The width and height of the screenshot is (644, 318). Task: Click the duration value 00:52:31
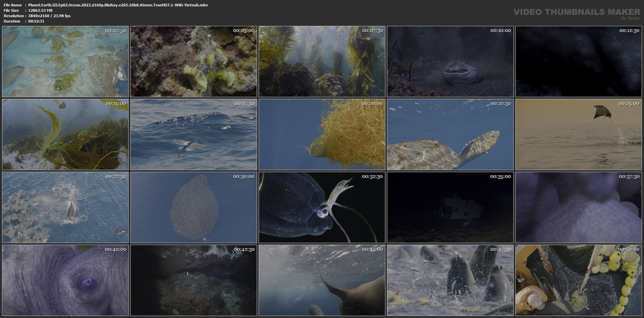[x=36, y=21]
